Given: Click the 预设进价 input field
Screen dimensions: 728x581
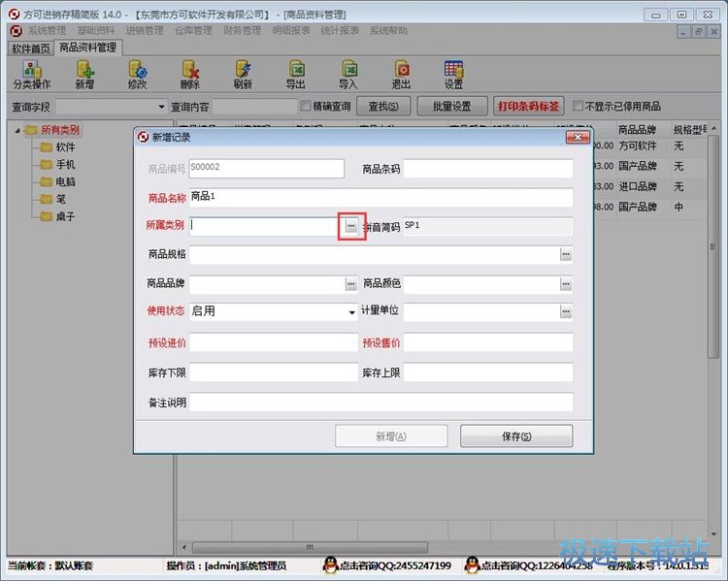Looking at the screenshot, I should point(274,342).
